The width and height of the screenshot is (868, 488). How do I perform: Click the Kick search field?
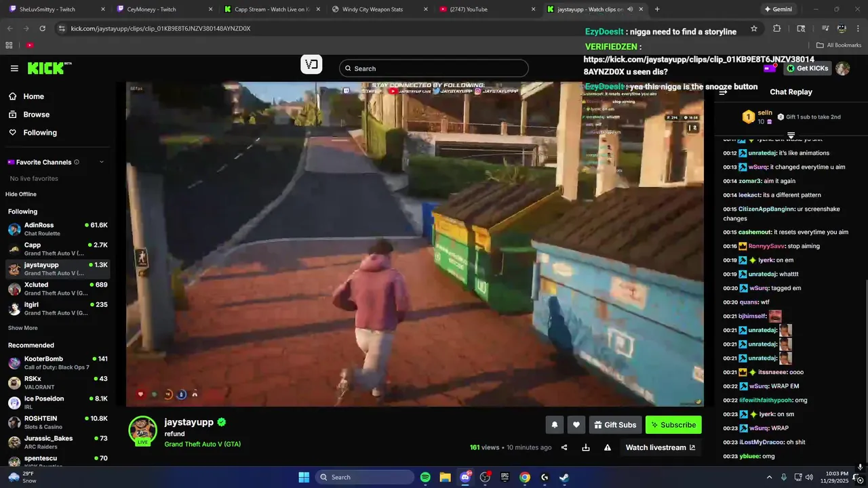tap(434, 68)
